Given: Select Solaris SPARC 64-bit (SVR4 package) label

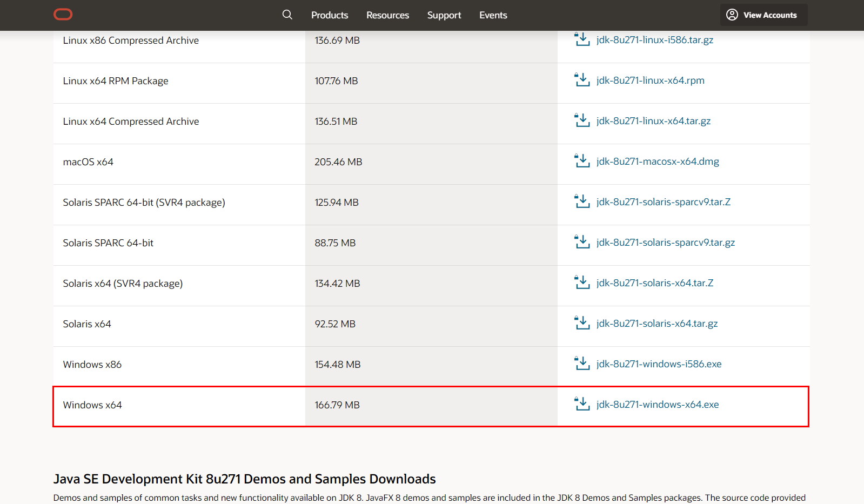Looking at the screenshot, I should point(144,203).
